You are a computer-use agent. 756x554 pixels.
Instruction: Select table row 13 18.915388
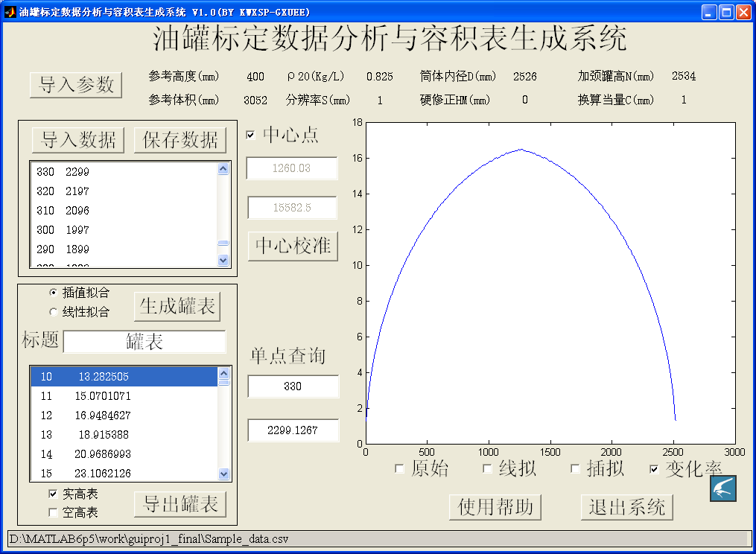[x=124, y=434]
